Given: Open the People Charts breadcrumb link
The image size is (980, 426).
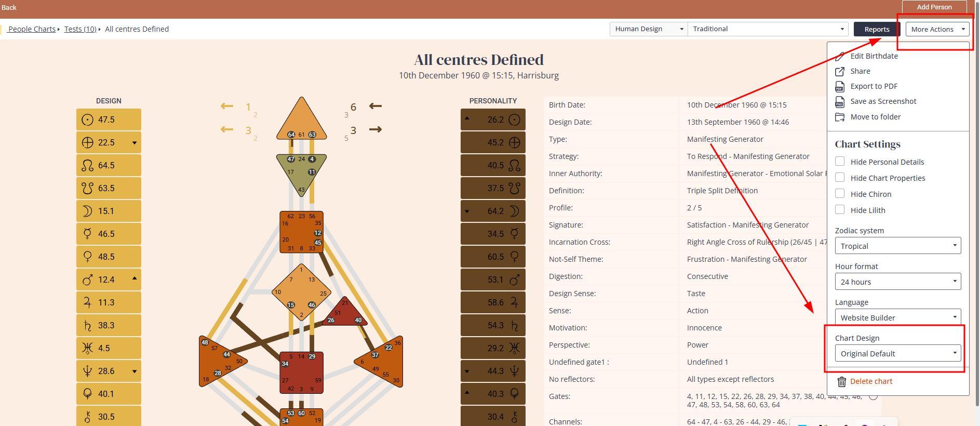Looking at the screenshot, I should tap(32, 29).
